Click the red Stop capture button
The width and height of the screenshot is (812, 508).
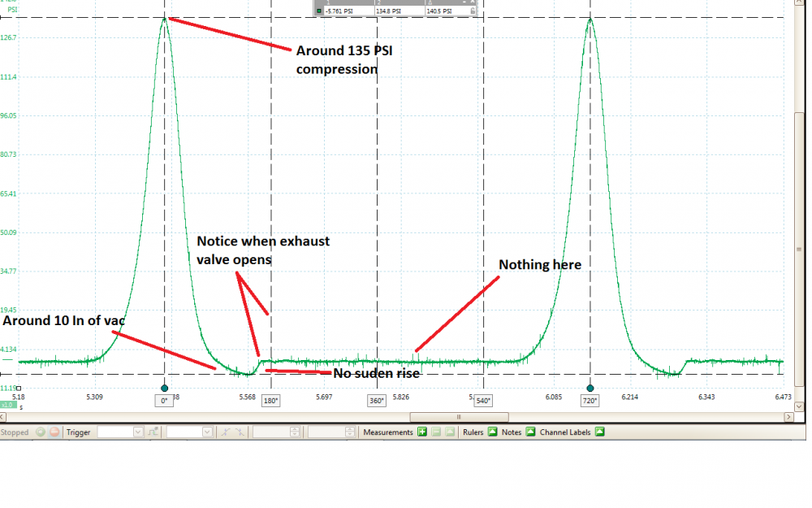tap(54, 432)
